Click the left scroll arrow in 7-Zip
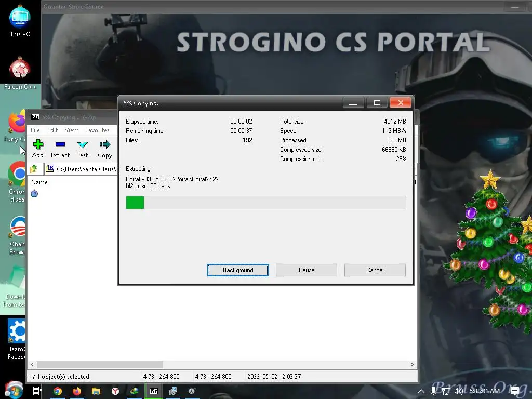This screenshot has height=399, width=532. pyautogui.click(x=32, y=364)
